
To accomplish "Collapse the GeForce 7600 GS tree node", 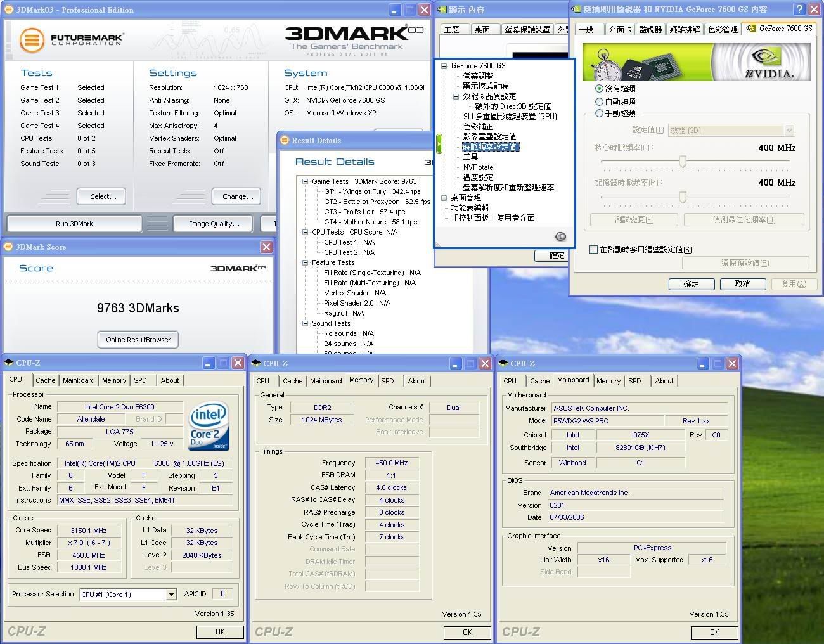I will click(x=444, y=66).
